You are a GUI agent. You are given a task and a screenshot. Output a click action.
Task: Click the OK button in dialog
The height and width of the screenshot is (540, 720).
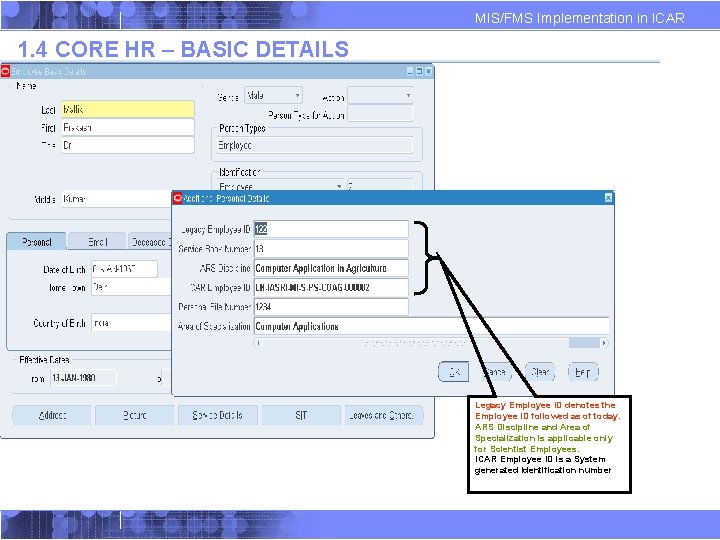click(454, 371)
